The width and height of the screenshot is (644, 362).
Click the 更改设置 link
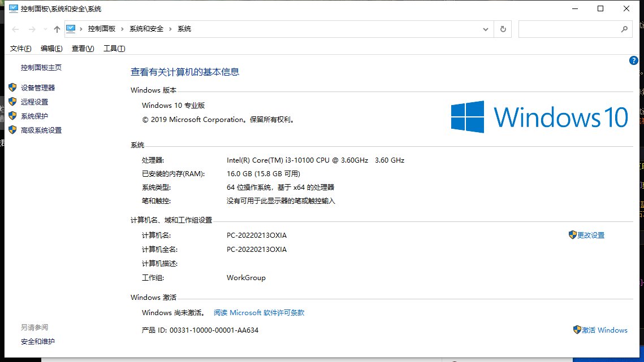point(591,235)
